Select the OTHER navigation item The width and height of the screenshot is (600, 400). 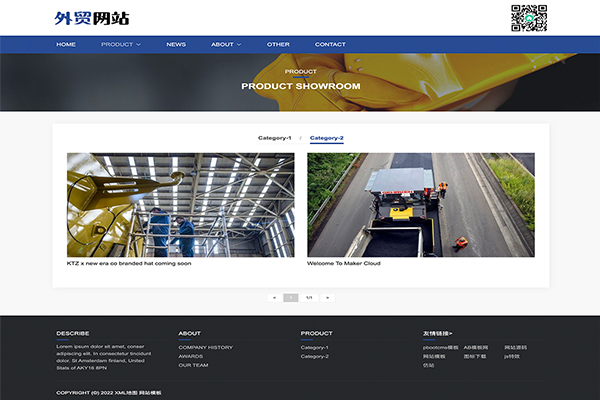(278, 44)
